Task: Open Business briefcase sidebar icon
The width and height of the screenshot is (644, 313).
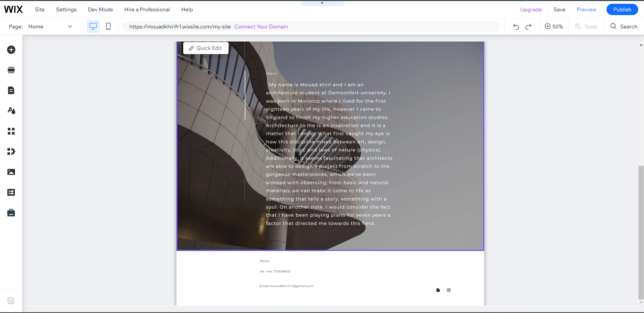Action: (x=11, y=213)
